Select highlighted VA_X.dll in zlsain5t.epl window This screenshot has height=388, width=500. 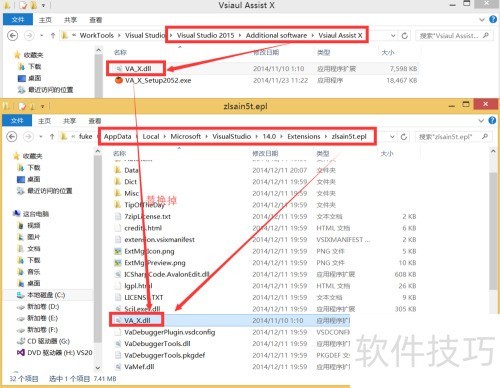coord(137,320)
